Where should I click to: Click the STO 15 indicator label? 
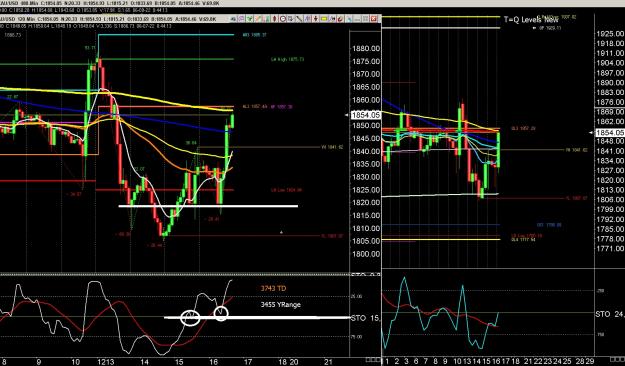click(x=365, y=318)
